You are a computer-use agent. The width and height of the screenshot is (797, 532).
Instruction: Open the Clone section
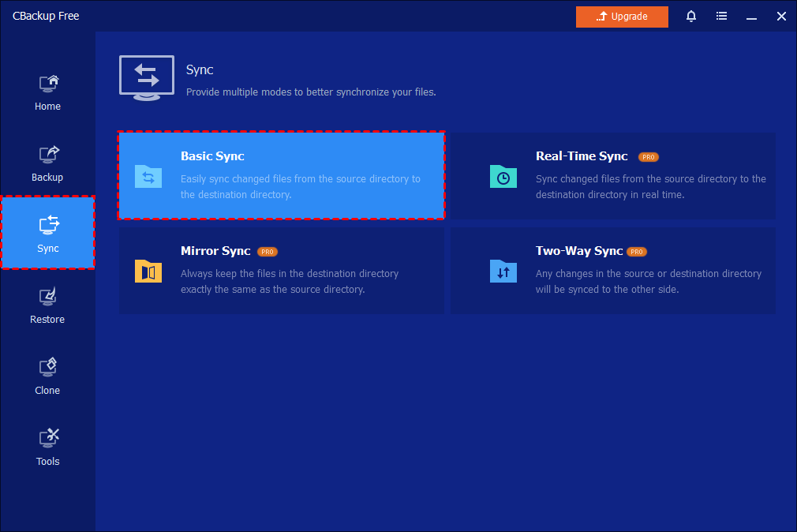click(x=47, y=377)
